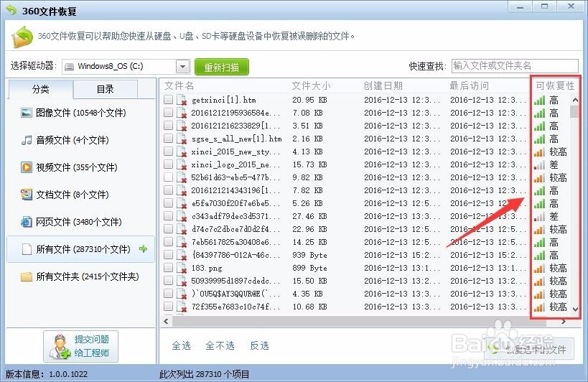This screenshot has width=588, height=382.
Task: Click the 重新扫描 rescan button
Action: [222, 67]
